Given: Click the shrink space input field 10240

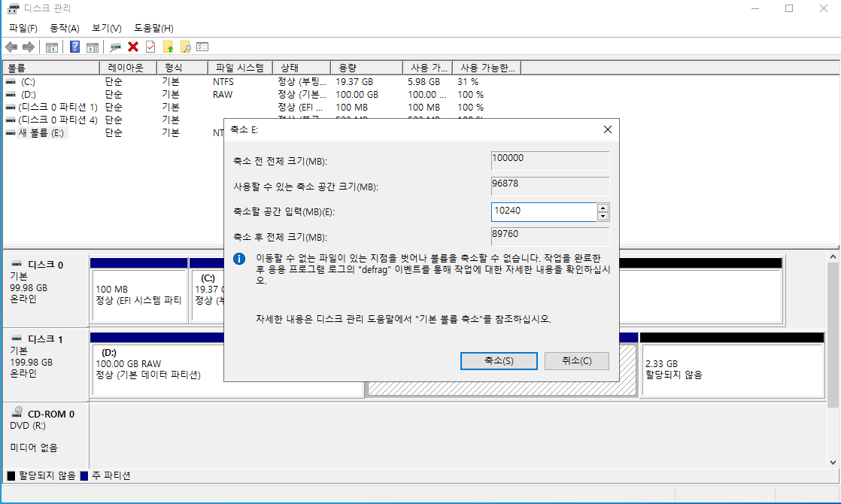Looking at the screenshot, I should click(544, 212).
